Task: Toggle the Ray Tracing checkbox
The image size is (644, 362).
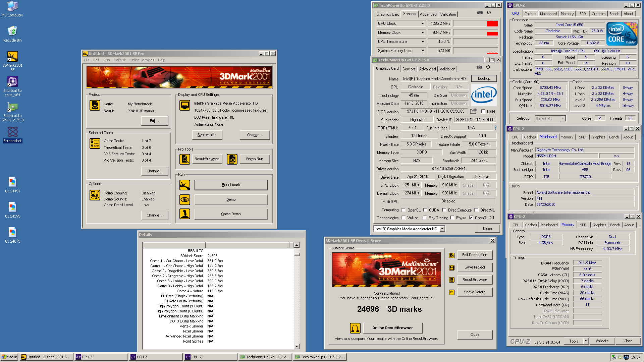Action: coord(425,218)
